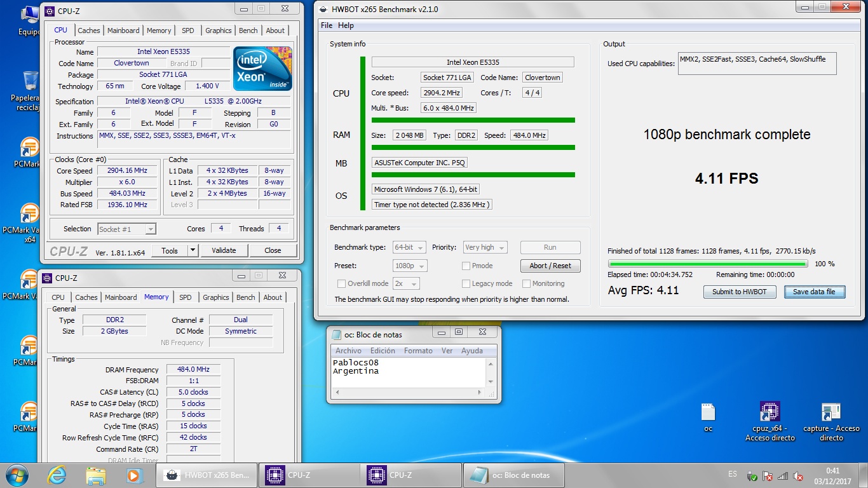Click the Validate button in CPU-Z
This screenshot has width=868, height=488.
pos(224,250)
